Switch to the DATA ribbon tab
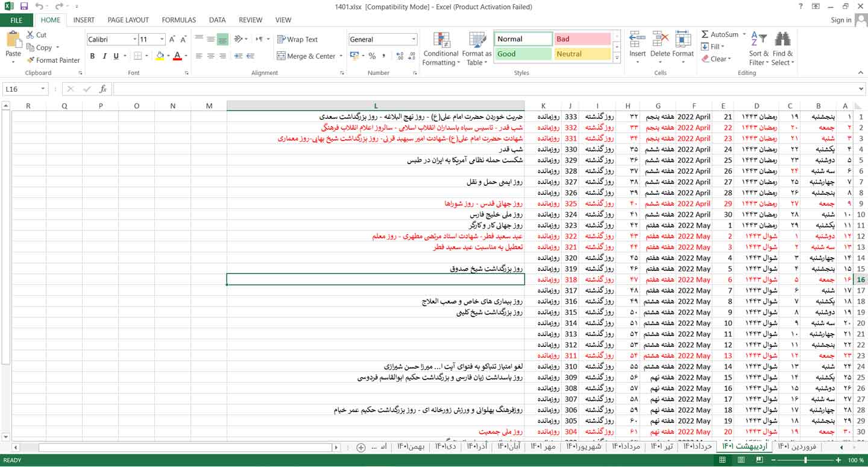Screen dimensions: 868x467 pyautogui.click(x=217, y=20)
